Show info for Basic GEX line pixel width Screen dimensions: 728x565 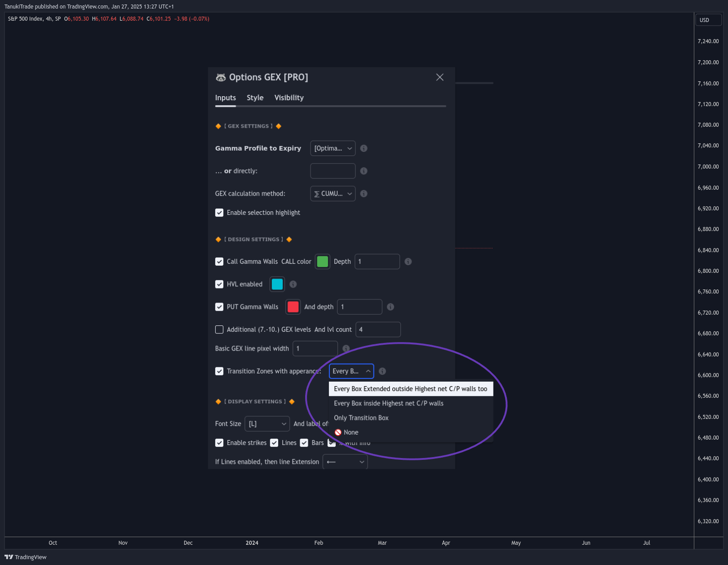tap(346, 348)
